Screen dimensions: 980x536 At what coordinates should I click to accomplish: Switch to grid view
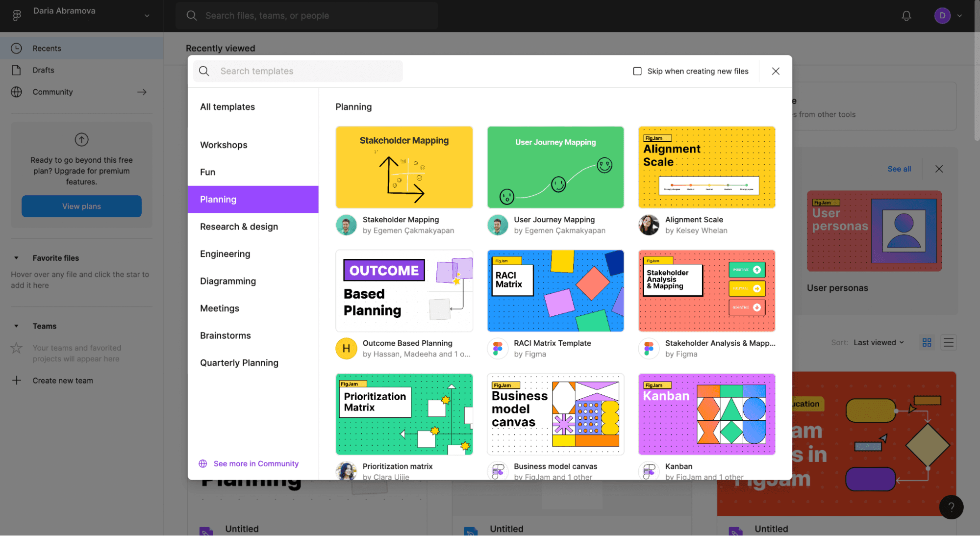(927, 342)
